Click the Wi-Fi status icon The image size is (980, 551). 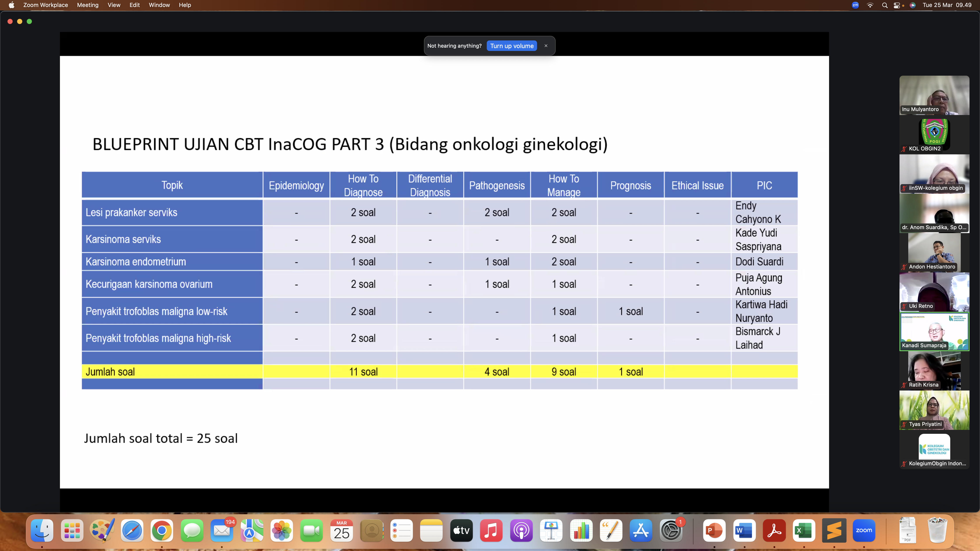point(870,5)
